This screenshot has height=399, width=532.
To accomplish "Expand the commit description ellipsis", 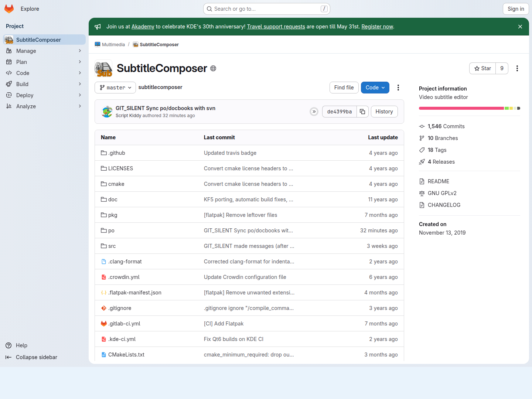I will click(314, 112).
